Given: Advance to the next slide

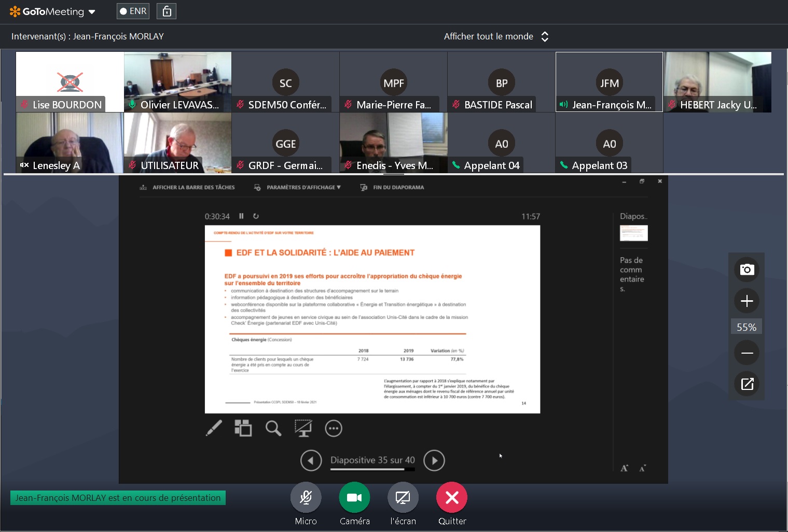Looking at the screenshot, I should coord(434,460).
